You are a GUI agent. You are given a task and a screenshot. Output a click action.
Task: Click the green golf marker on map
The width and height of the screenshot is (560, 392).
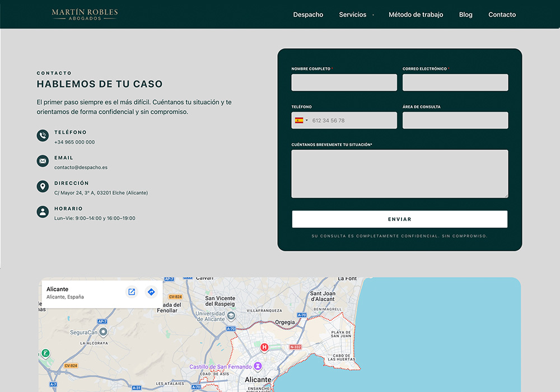[x=45, y=353]
